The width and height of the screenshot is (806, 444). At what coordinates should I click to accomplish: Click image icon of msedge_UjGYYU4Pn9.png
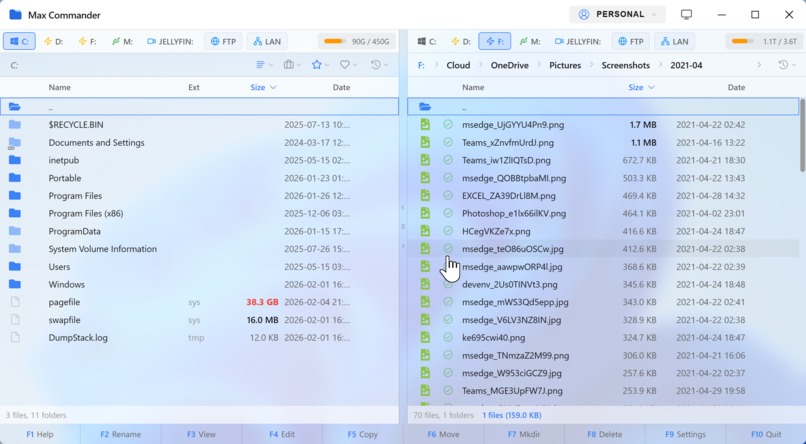coord(425,124)
